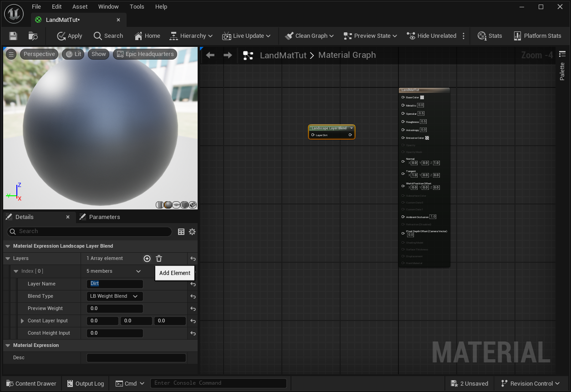Open the Clean Graph options
The height and width of the screenshot is (392, 571).
point(309,36)
